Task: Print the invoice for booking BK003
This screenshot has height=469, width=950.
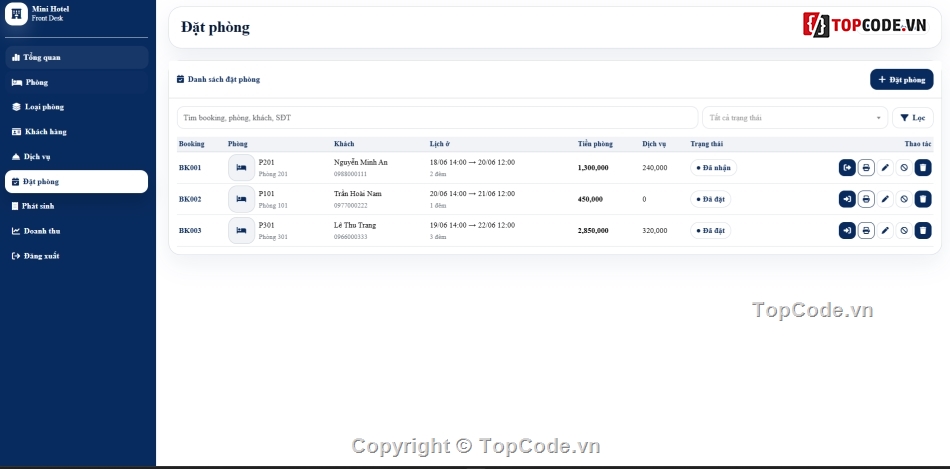Action: point(866,231)
